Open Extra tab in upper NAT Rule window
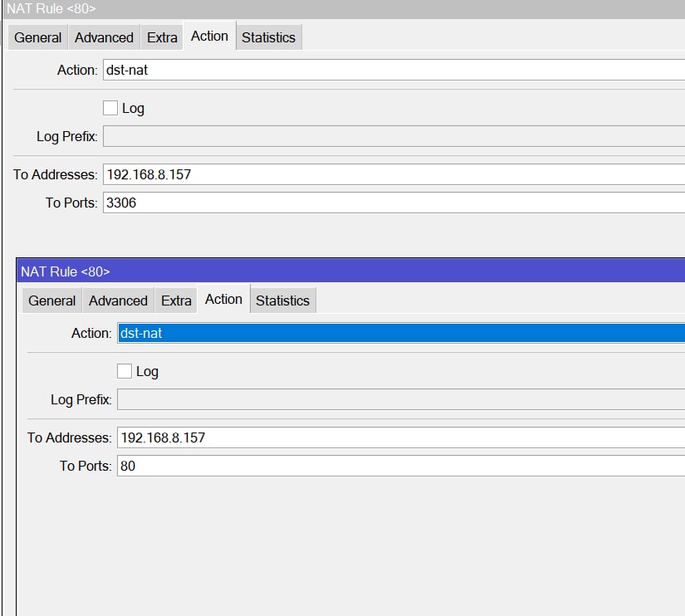 162,37
